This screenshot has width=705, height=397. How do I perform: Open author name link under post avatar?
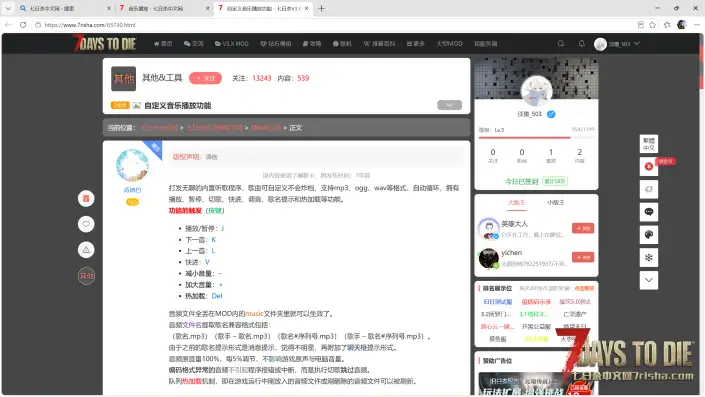(132, 190)
